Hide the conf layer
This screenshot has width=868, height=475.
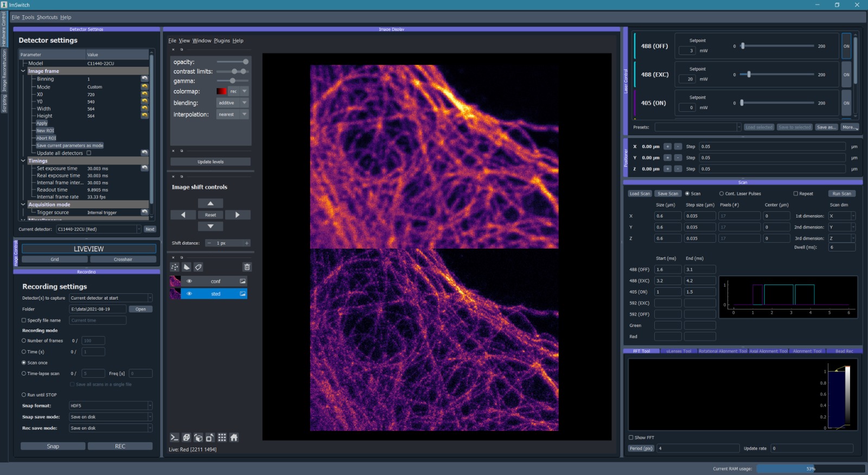coord(189,281)
